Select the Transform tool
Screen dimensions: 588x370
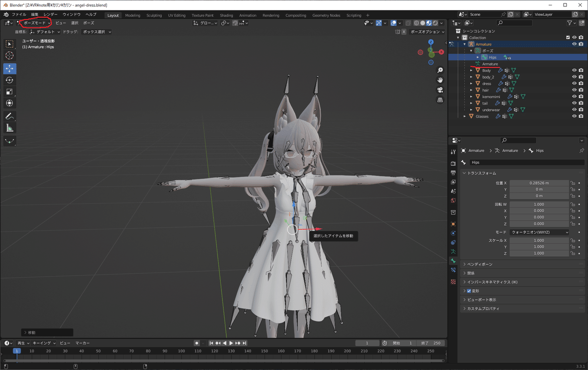(10, 103)
